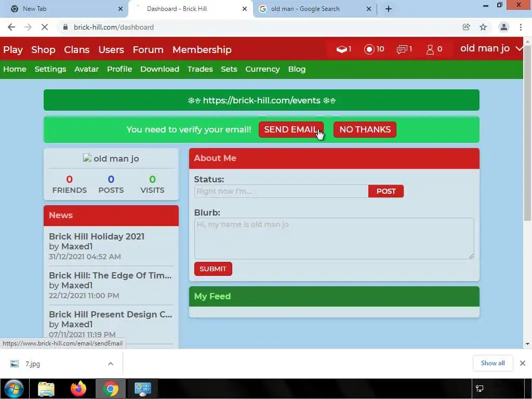The width and height of the screenshot is (532, 399).
Task: Open the Users page
Action: 111,49
